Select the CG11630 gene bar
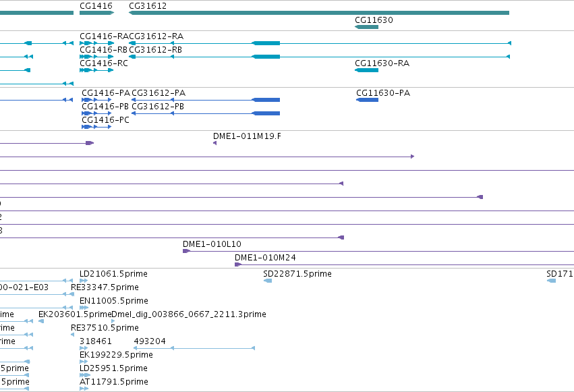Viewport: 574px width, 392px height. [x=366, y=27]
